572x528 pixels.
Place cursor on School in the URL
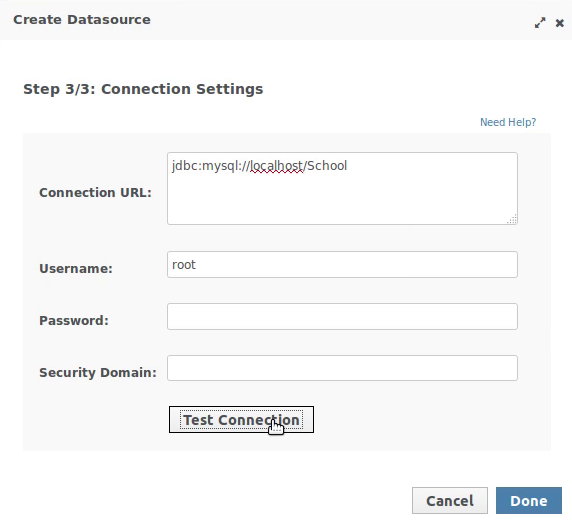(327, 166)
